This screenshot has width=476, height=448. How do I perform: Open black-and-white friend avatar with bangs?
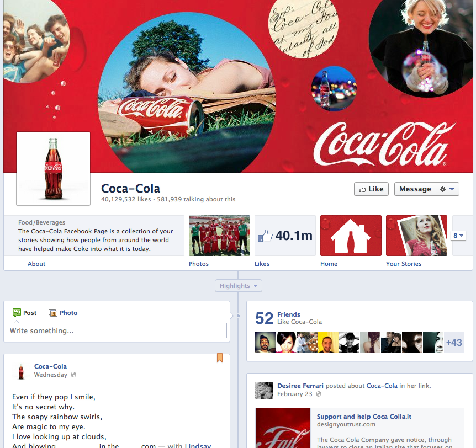pyautogui.click(x=349, y=342)
